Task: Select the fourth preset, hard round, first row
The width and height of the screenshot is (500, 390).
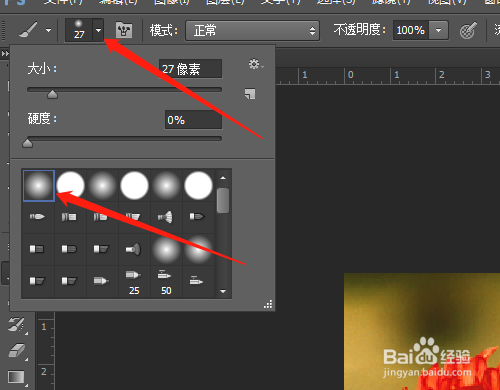Action: (x=134, y=186)
